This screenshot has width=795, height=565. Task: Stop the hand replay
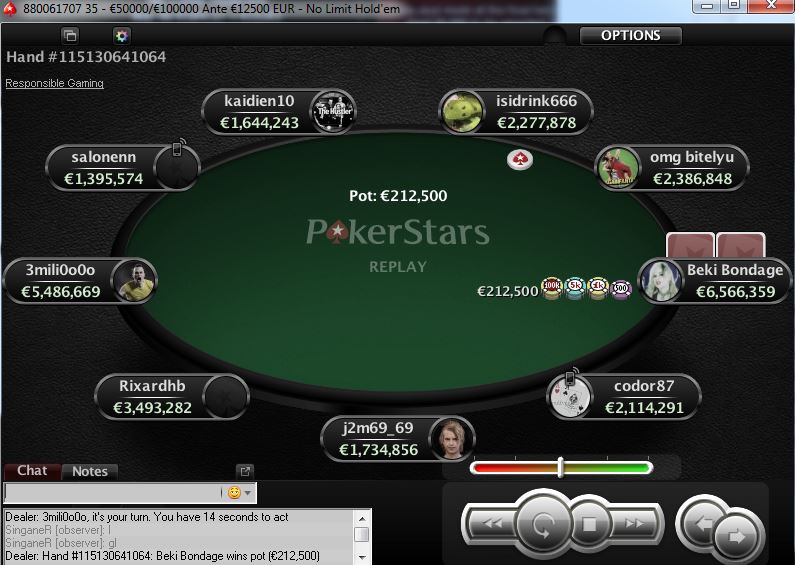[589, 524]
